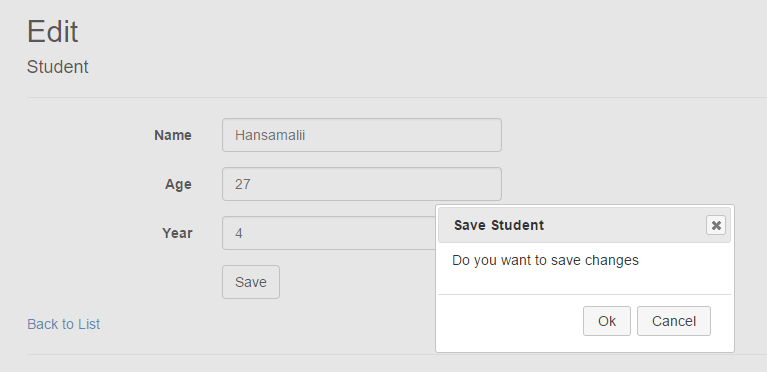This screenshot has height=372, width=767.
Task: Click the horizontal rule beneath Back to List
Action: click(397, 354)
